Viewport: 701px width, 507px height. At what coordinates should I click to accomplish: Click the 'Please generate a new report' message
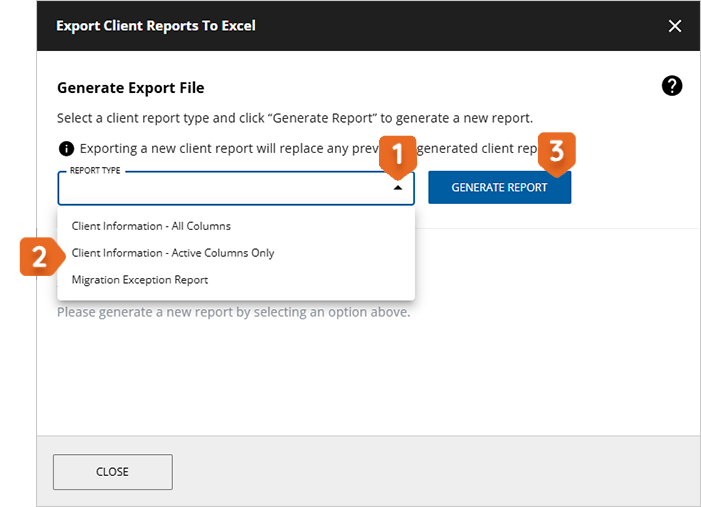pos(233,312)
